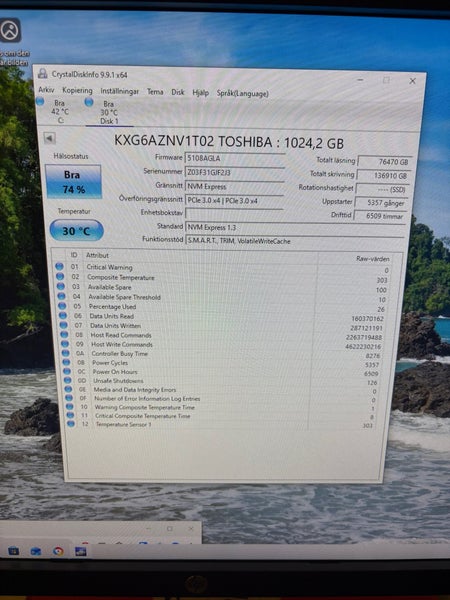Click the status icon for Data Units Read

click(x=63, y=315)
